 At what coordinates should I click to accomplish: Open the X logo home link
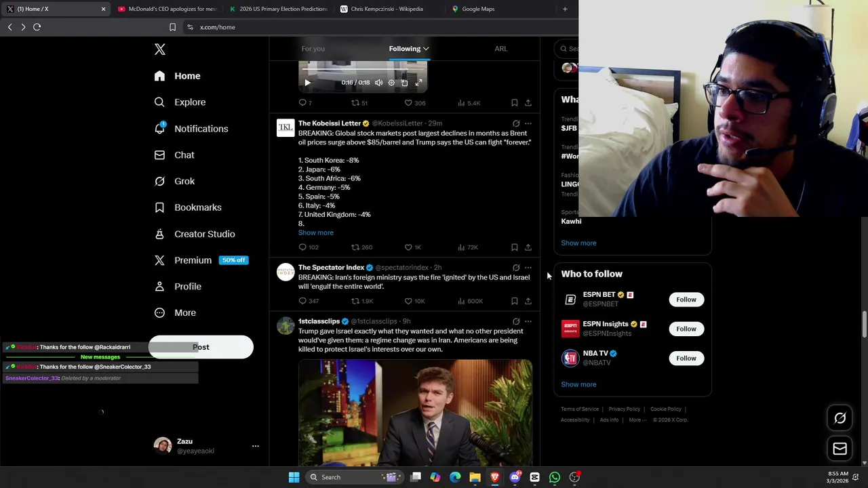tap(160, 49)
